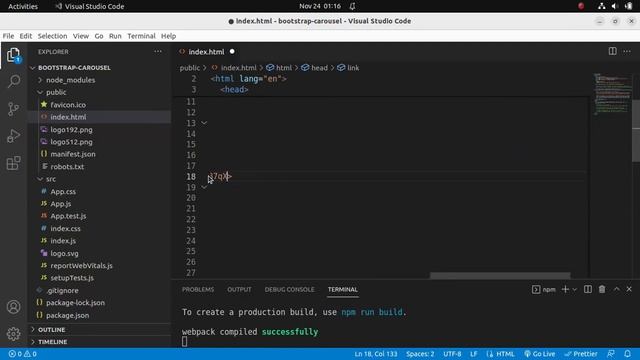This screenshot has width=640, height=360.
Task: Split the terminal panel
Action: point(587,289)
